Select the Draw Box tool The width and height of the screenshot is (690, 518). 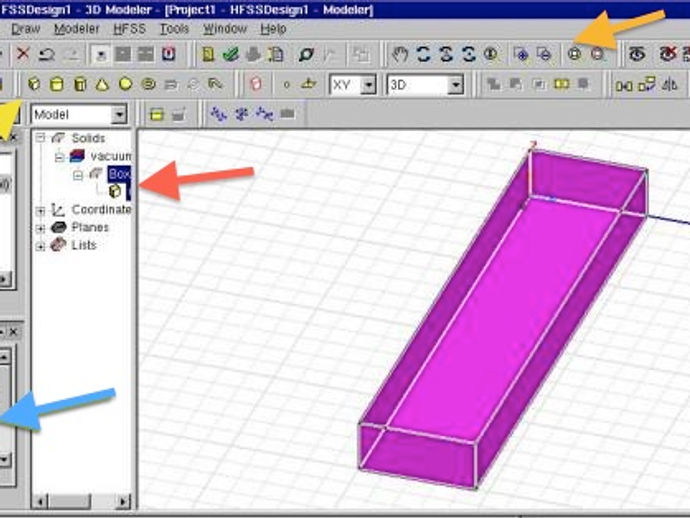(x=34, y=84)
